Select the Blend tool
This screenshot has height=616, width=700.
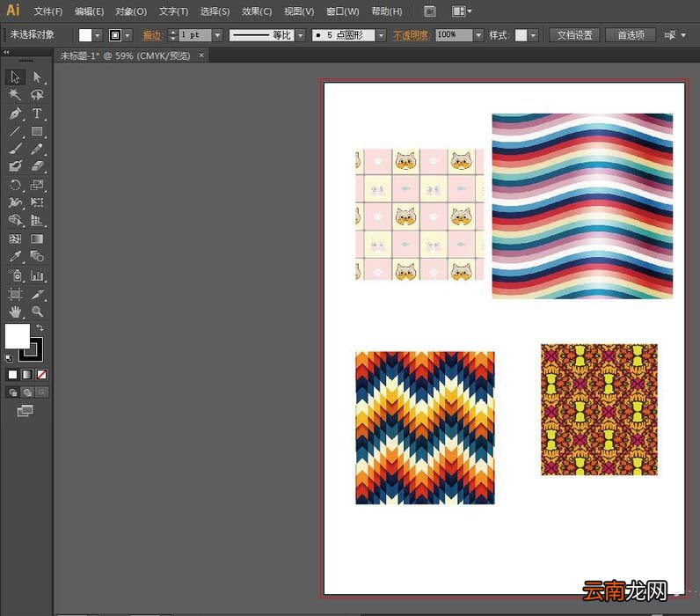(x=37, y=256)
